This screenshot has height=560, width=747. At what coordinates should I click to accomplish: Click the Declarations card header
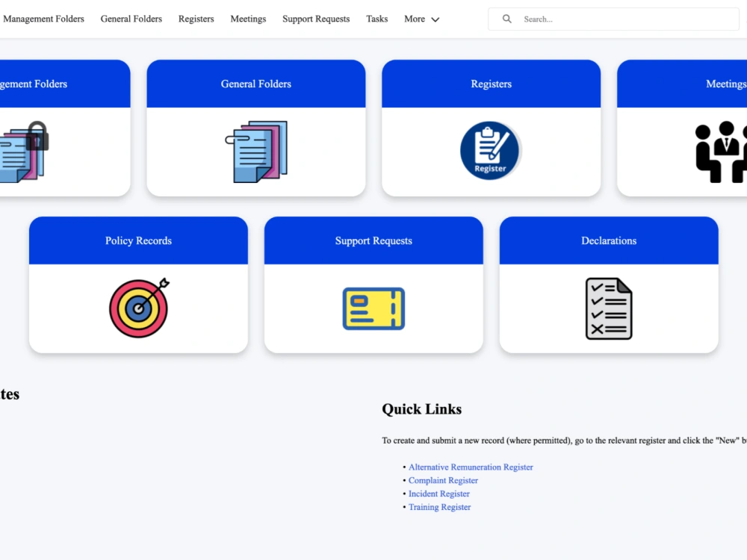coord(609,240)
